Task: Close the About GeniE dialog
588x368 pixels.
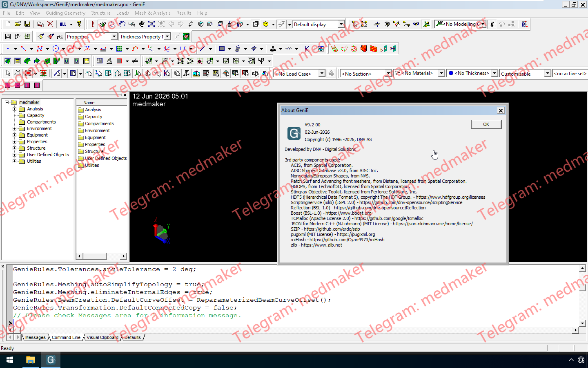Action: pos(501,110)
